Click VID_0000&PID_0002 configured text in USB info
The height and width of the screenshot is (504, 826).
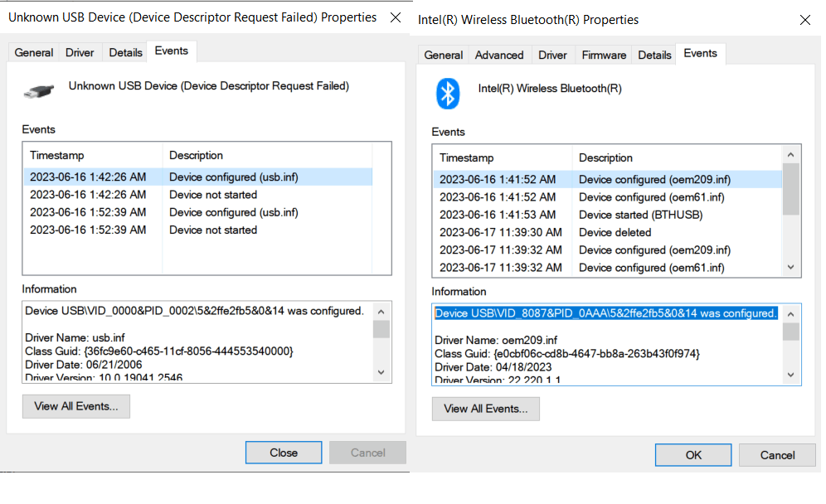[x=194, y=311]
